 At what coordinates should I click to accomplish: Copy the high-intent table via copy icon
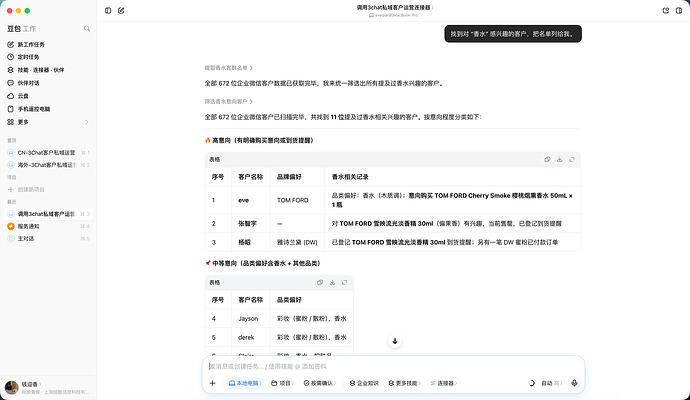pos(547,159)
